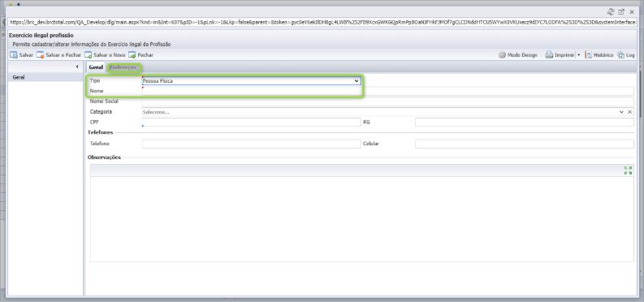Click the refresh icon in dialog title bar
644x302 pixels.
click(611, 12)
